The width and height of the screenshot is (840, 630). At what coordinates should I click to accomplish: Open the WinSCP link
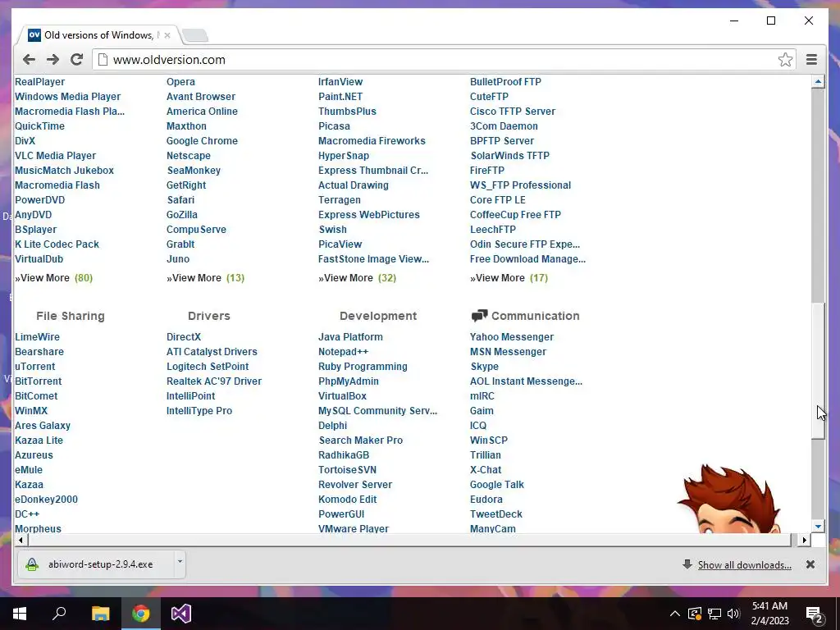(489, 441)
